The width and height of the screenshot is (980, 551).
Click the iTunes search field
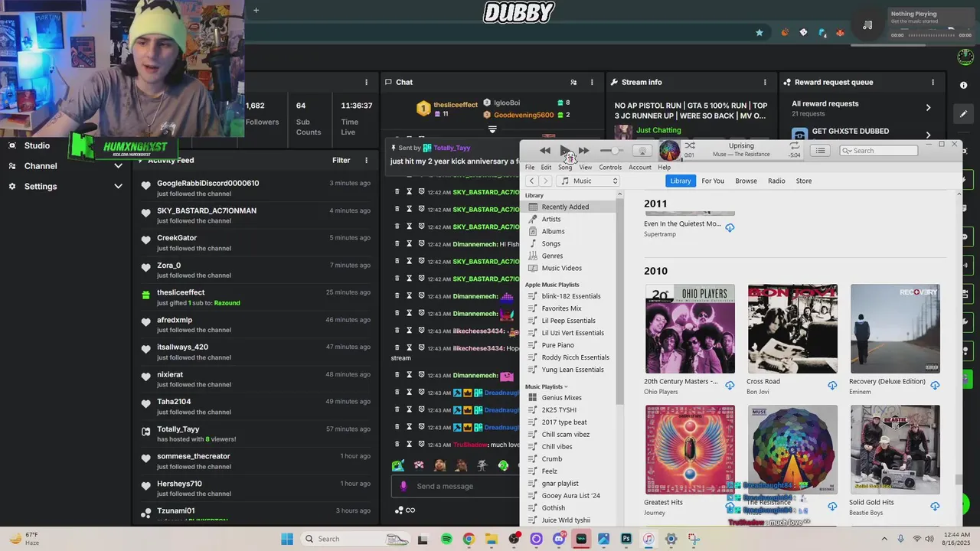(879, 151)
